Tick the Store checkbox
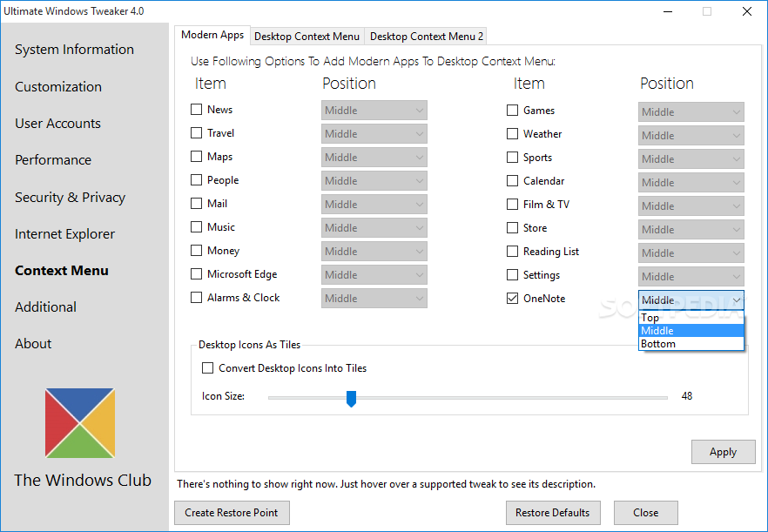 pyautogui.click(x=512, y=228)
